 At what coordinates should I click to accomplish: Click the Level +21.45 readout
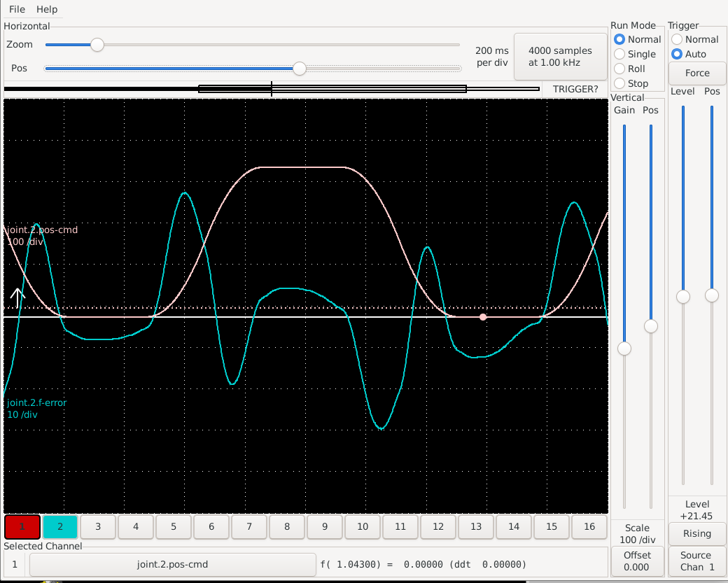[697, 510]
